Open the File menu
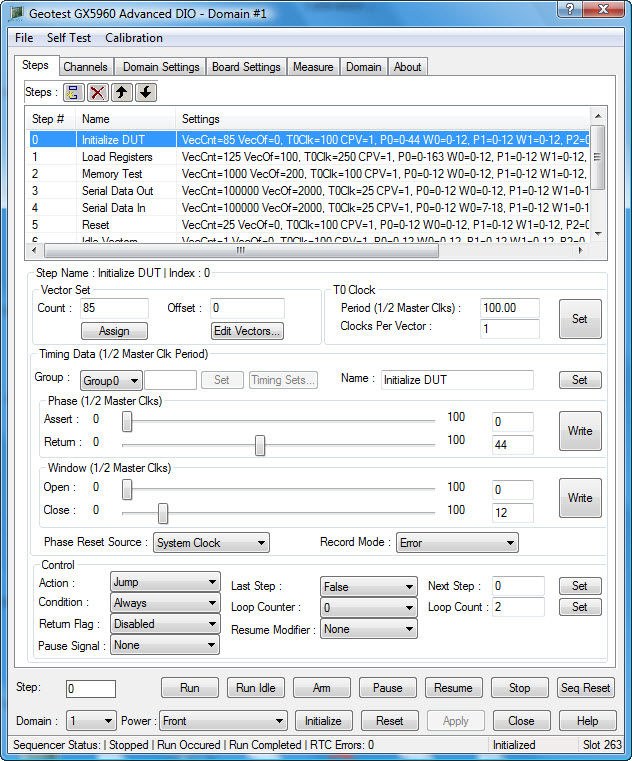632x761 pixels. pyautogui.click(x=24, y=38)
